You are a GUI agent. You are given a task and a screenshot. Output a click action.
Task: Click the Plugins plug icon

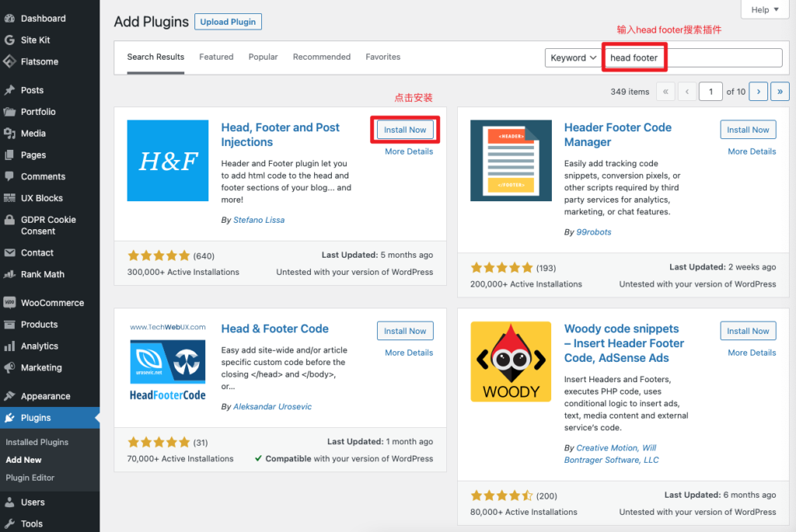[9, 418]
